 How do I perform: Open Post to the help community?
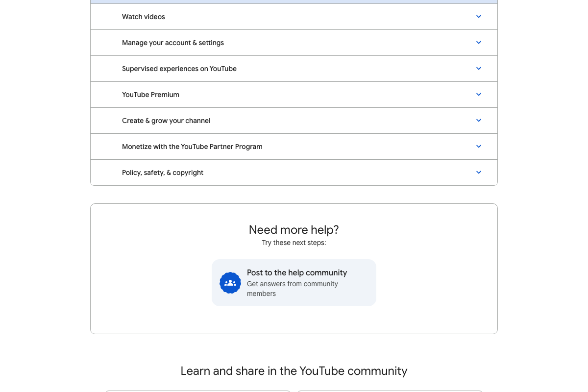294,283
